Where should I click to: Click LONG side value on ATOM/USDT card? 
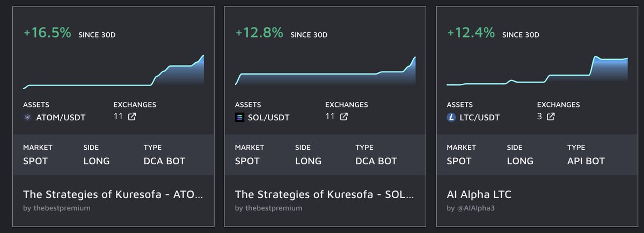97,161
